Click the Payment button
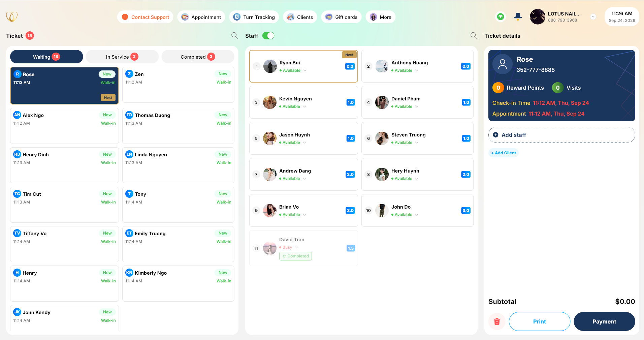The image size is (644, 340). point(604,321)
